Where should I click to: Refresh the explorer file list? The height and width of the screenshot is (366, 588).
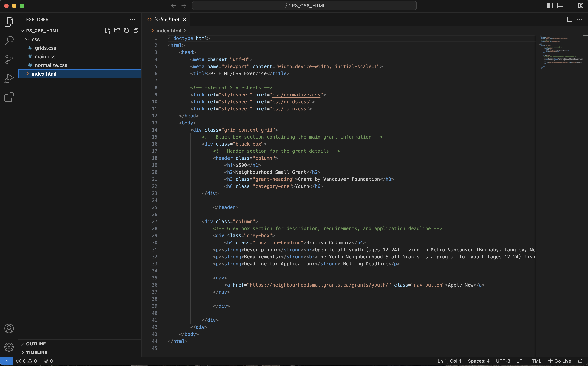coord(126,31)
